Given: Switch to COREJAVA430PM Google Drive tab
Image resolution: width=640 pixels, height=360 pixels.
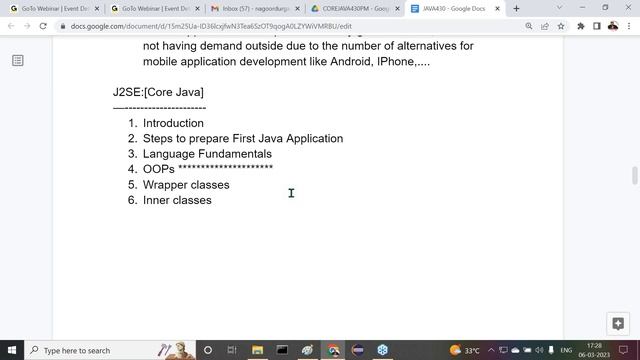Looking at the screenshot, I should [x=355, y=8].
